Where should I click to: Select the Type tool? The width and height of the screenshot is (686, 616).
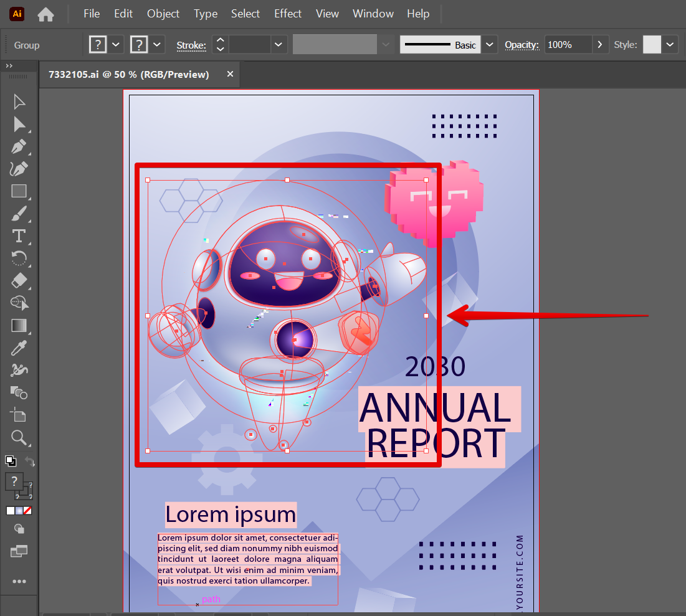click(x=19, y=235)
